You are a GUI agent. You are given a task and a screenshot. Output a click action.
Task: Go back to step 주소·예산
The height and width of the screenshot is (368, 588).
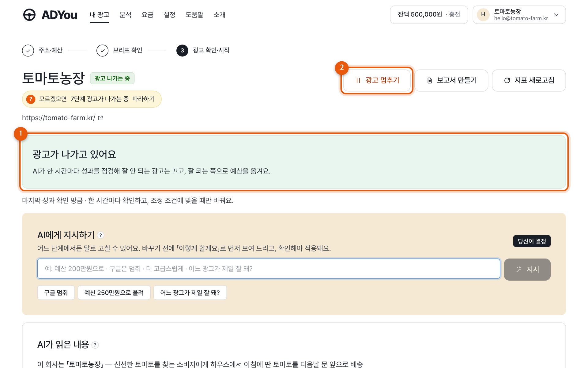[43, 50]
